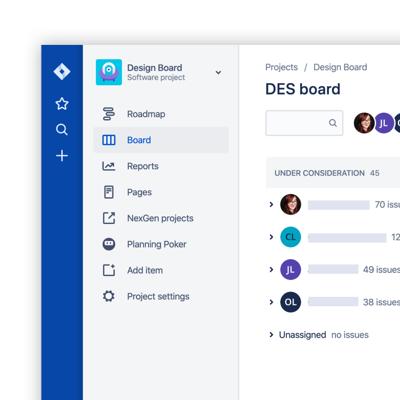Click Add item in the sidebar
Screen dimensions: 400x400
point(145,270)
